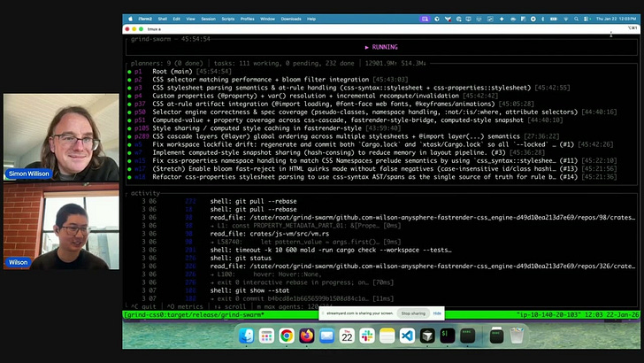Click the 'timeout -k 10 600' cargo check line
This screenshot has height=363, width=644.
tap(331, 250)
